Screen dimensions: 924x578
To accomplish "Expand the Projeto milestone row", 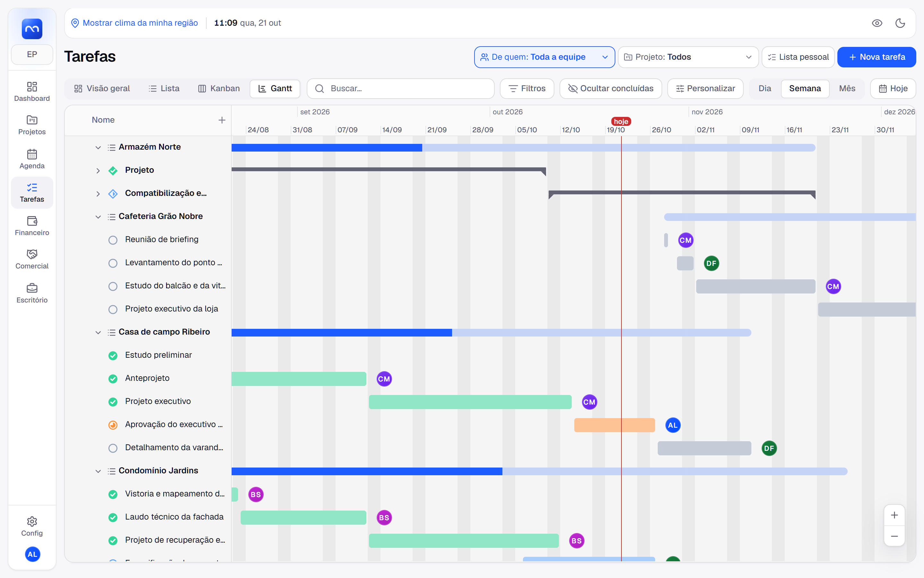I will (98, 171).
